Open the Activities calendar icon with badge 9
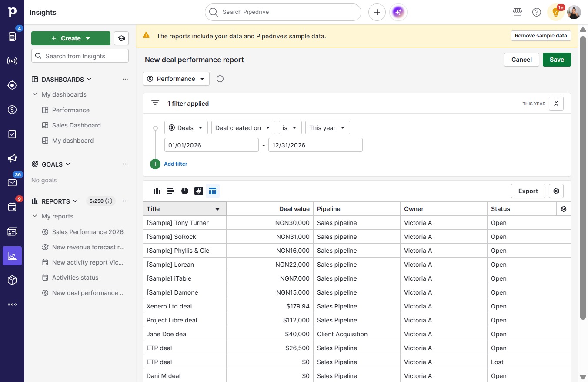 (12, 207)
